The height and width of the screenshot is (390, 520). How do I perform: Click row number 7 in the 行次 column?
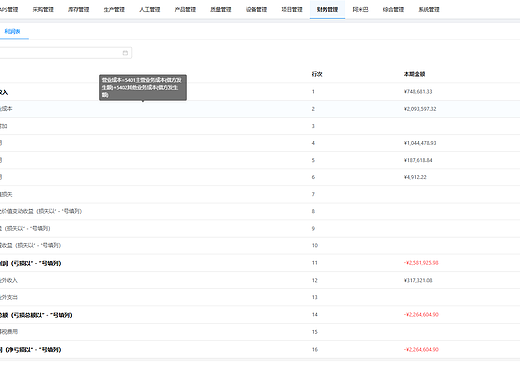(x=313, y=194)
